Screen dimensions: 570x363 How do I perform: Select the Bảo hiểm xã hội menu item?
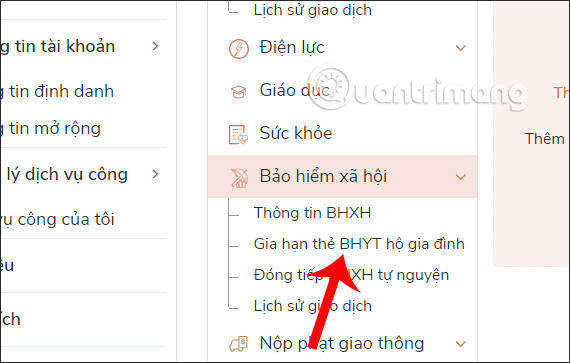pos(342,177)
